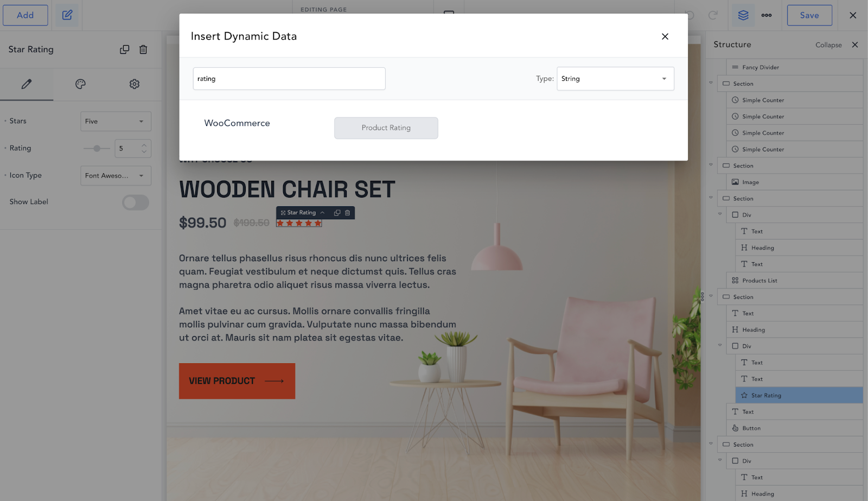Select the Product Rating dynamic data option
868x501 pixels.
(x=386, y=128)
